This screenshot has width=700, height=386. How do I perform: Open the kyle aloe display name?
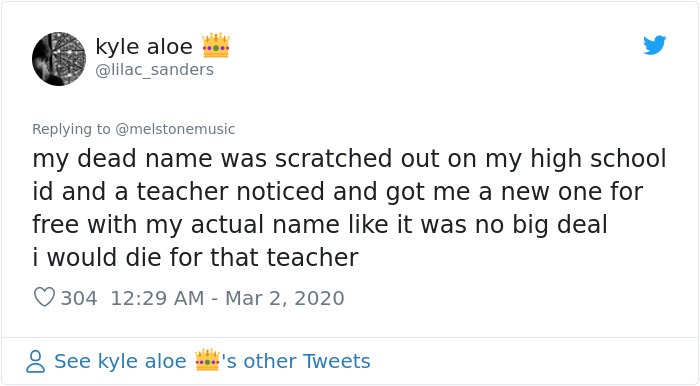[144, 46]
